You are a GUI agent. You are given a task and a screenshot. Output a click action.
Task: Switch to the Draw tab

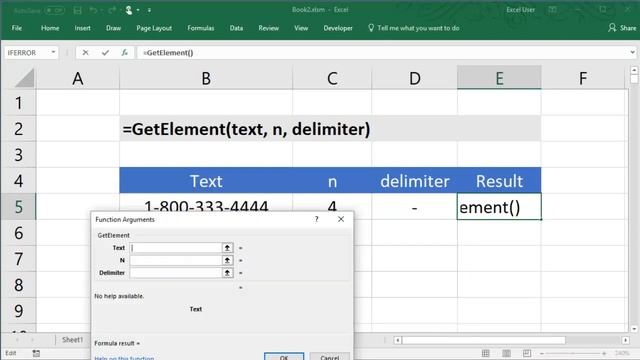113,28
